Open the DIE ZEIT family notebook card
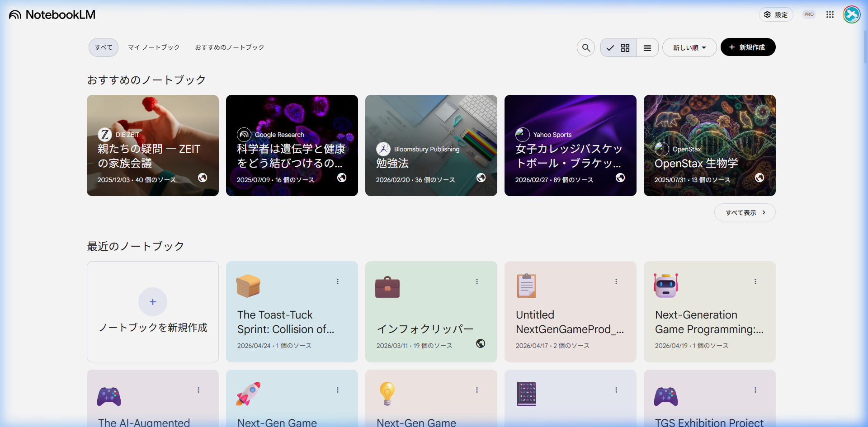 (153, 145)
